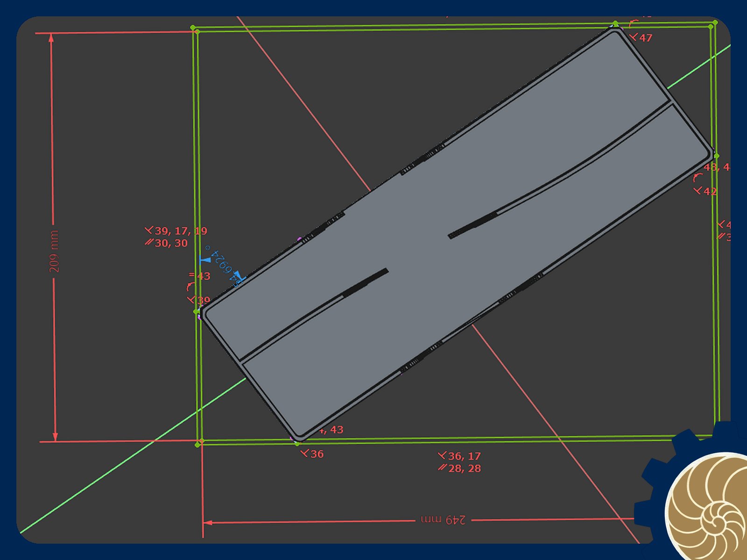Click the equal constraint labeled 43
The width and height of the screenshot is (747, 560).
[x=199, y=276]
